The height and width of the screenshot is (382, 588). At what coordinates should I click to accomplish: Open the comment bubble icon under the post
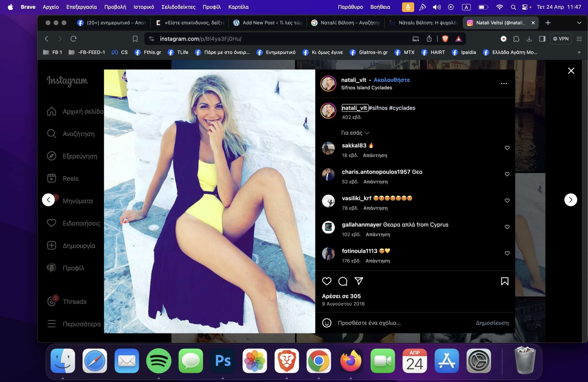click(x=343, y=281)
